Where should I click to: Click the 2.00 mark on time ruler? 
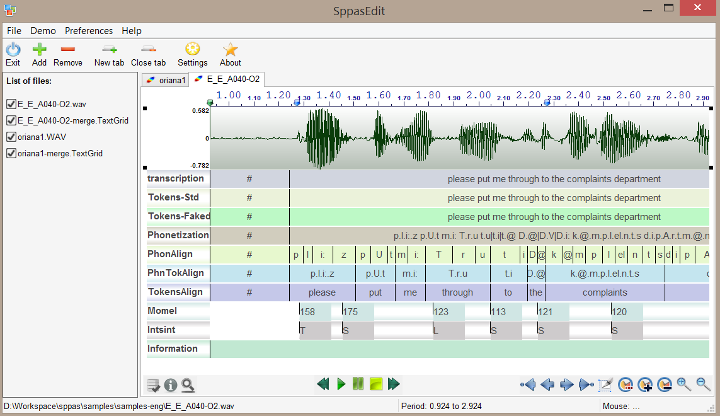click(x=478, y=96)
